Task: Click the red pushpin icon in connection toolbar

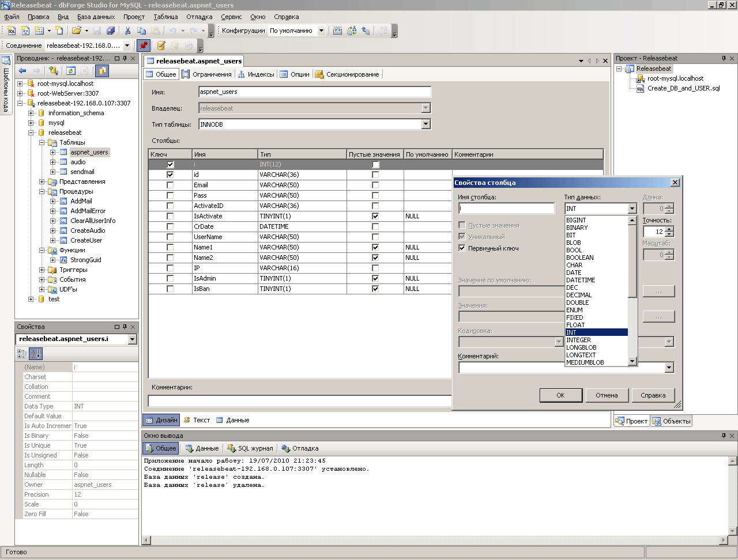Action: pos(143,46)
